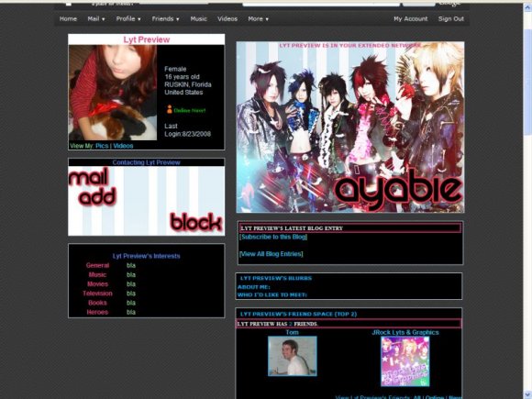The width and height of the screenshot is (532, 399).
Task: Open Lyt Preview's profile photo
Action: pos(113,93)
